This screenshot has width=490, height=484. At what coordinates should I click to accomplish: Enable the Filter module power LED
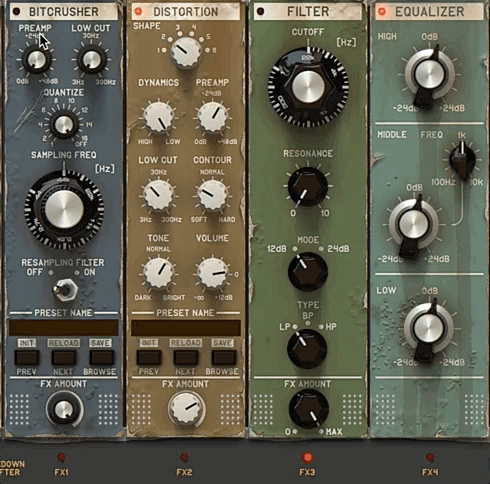pos(260,12)
